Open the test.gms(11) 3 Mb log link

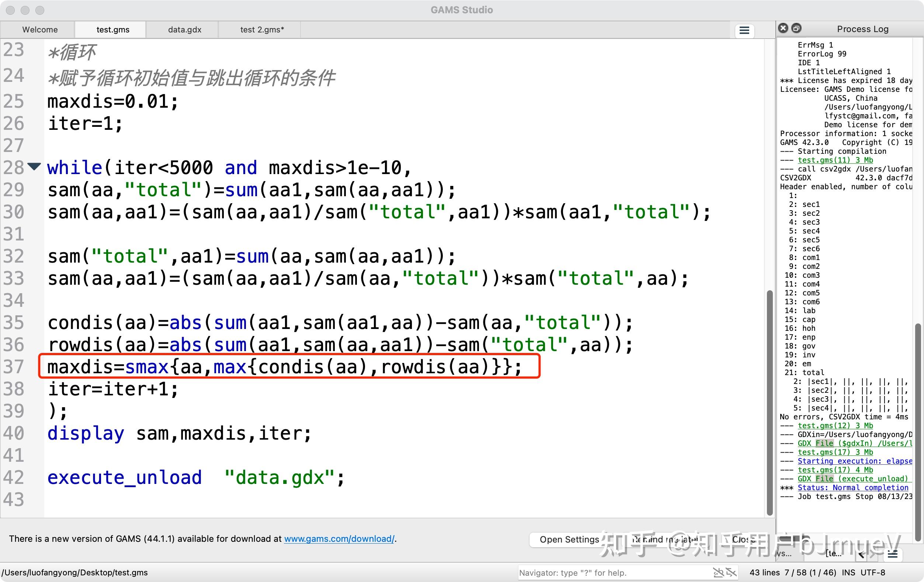[835, 160]
